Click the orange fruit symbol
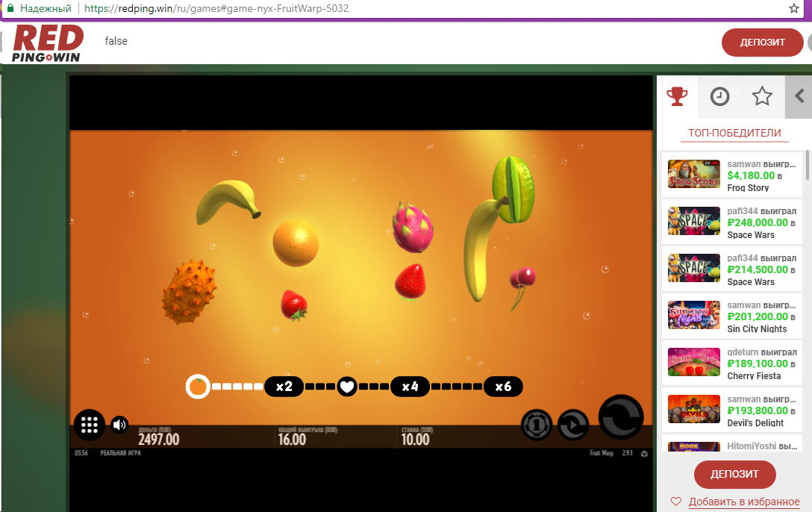The image size is (812, 512). point(296,243)
